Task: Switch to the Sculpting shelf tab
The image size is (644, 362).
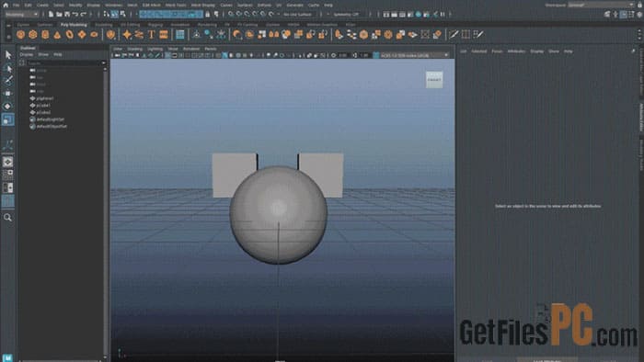Action: click(103, 25)
